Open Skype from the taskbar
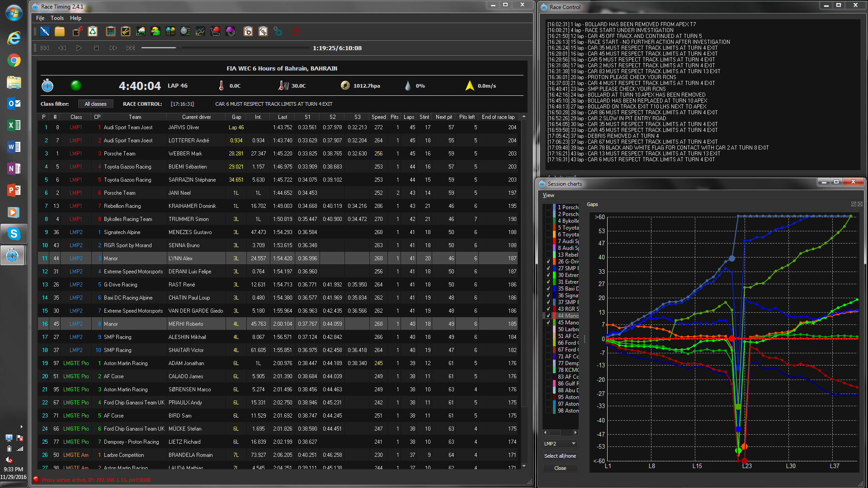868x488 pixels. (14, 234)
